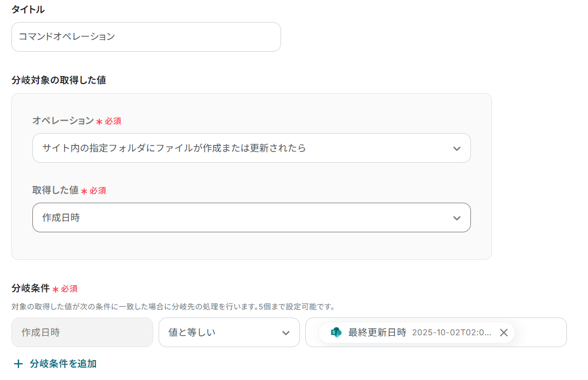The height and width of the screenshot is (380, 588).
Task: Open the サイト内の指定フォルダ operation dropdown
Action: click(251, 148)
